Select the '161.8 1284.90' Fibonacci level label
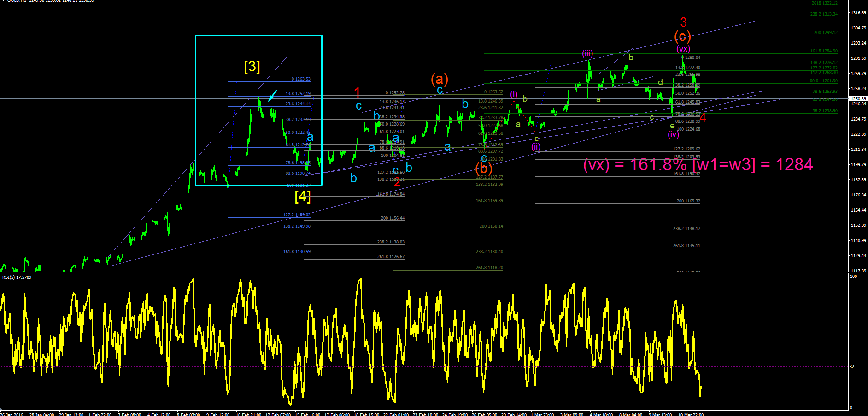 (824, 51)
